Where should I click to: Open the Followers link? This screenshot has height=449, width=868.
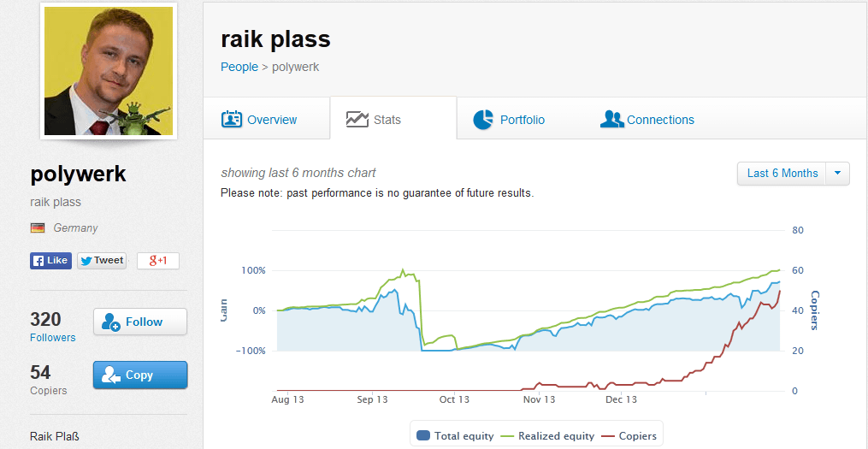click(53, 338)
